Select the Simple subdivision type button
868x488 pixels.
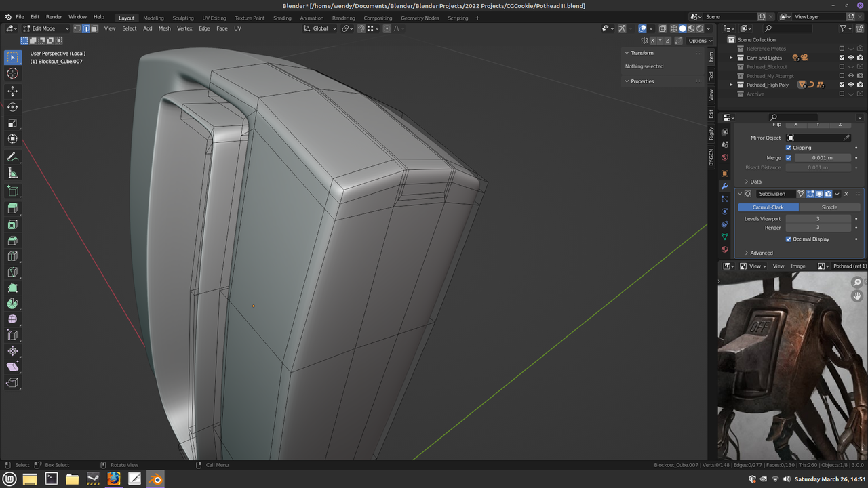[829, 207]
